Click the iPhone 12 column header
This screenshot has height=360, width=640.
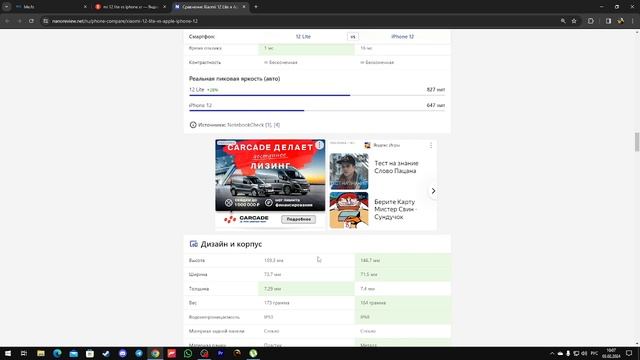402,36
